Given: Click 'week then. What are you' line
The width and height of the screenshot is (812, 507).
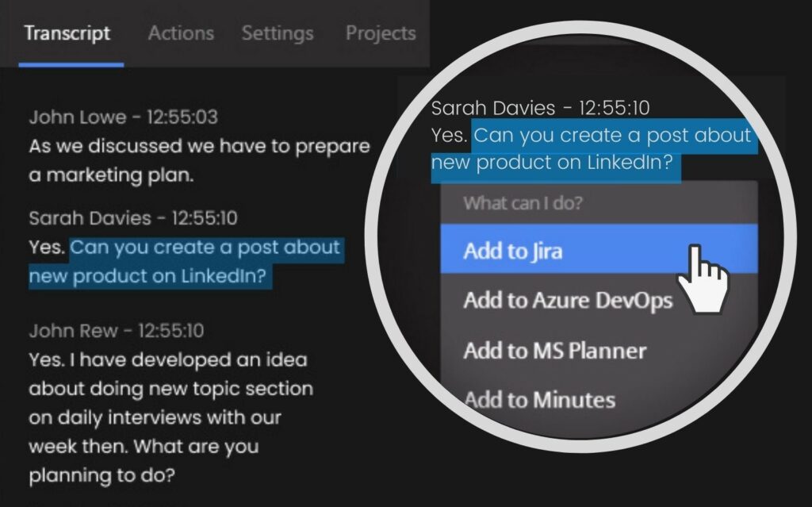Looking at the screenshot, I should (144, 447).
